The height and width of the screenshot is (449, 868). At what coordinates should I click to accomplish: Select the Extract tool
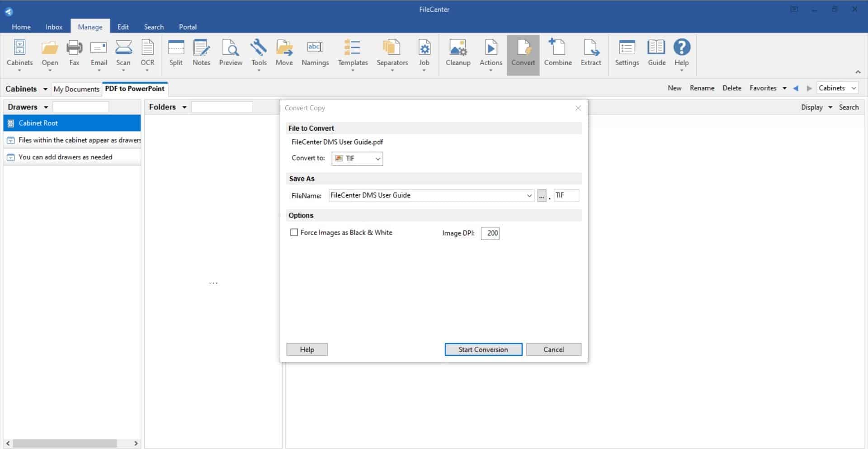tap(591, 54)
